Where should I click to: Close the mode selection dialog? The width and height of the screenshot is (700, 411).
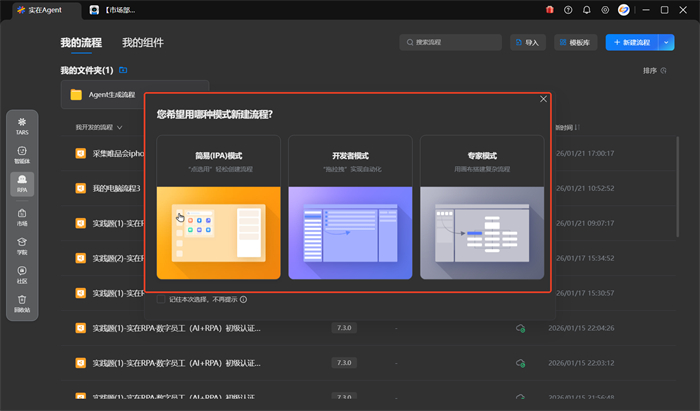(x=543, y=99)
